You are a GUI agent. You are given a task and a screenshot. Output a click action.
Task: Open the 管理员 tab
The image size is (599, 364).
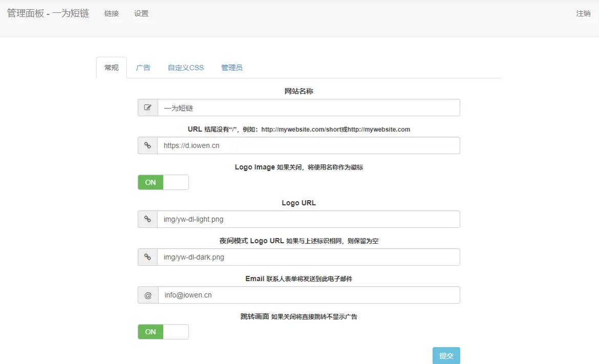coord(232,68)
